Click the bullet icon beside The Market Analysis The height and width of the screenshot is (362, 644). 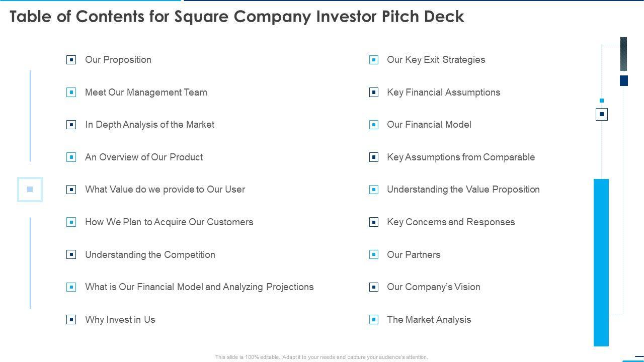tap(374, 320)
